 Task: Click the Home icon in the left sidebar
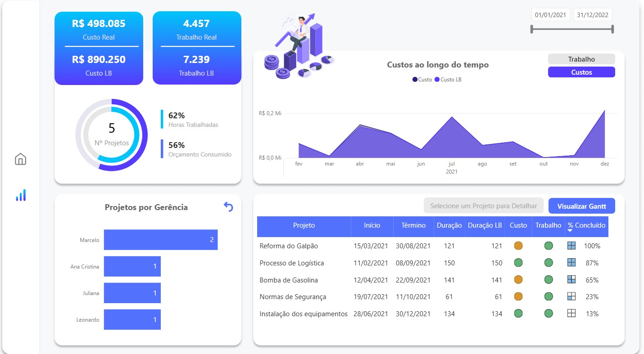20,159
